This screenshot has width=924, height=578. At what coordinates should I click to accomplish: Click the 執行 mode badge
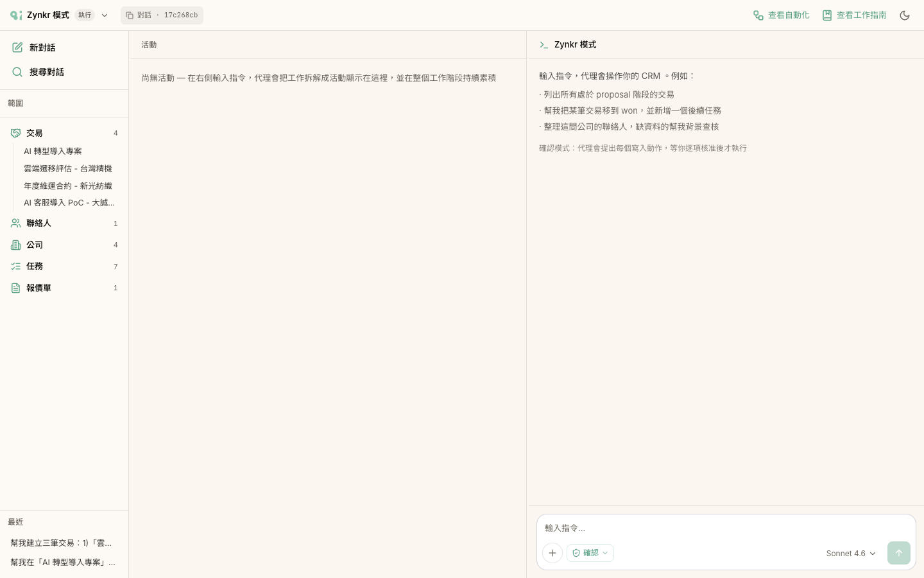85,15
